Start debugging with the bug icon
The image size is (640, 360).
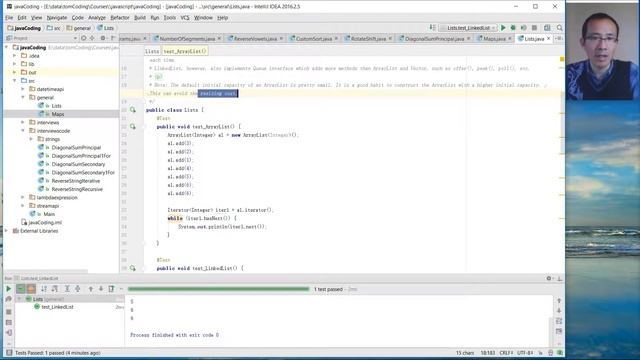click(513, 28)
